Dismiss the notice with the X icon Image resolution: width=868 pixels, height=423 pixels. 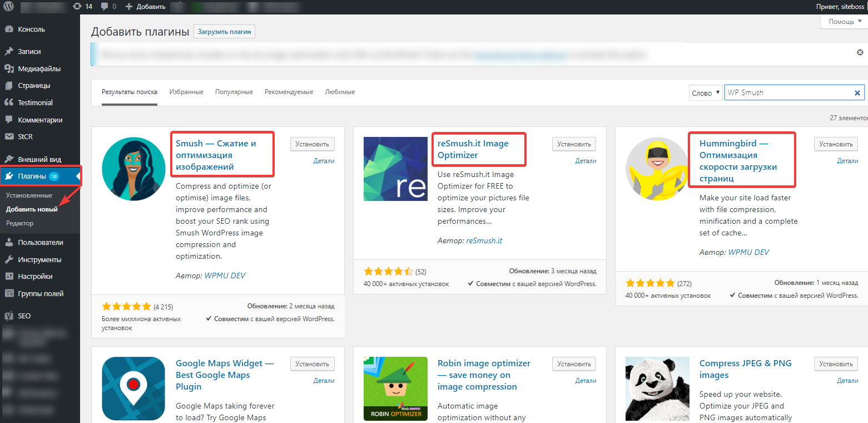[860, 52]
